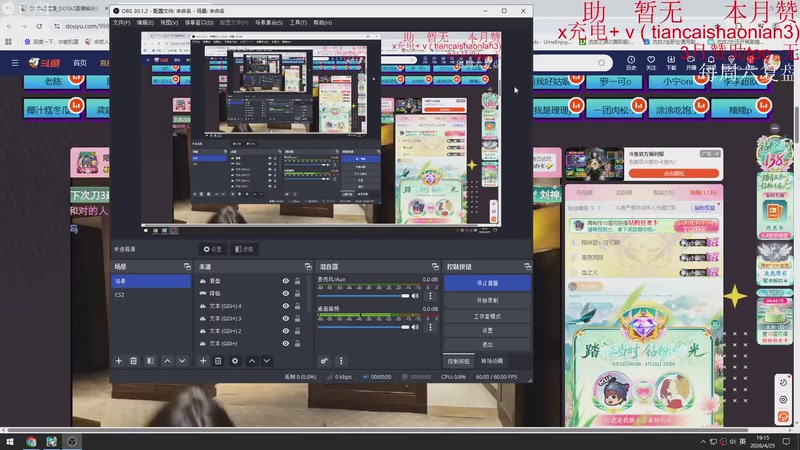The height and width of the screenshot is (450, 800).
Task: Adjust 麦克风/Aux volume slider
Action: (363, 296)
